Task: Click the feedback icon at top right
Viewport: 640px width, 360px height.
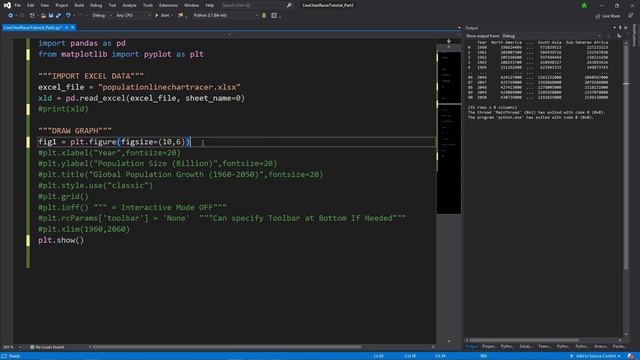Action: click(x=631, y=16)
